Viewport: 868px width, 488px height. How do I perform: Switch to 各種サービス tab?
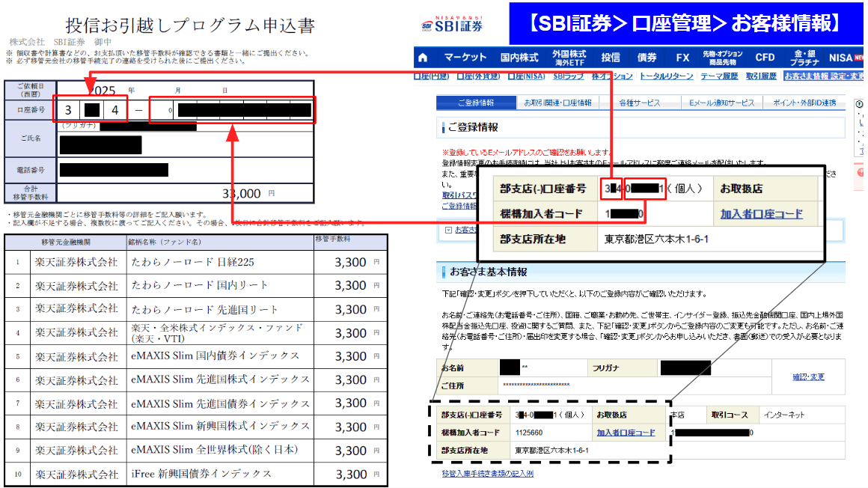(639, 103)
